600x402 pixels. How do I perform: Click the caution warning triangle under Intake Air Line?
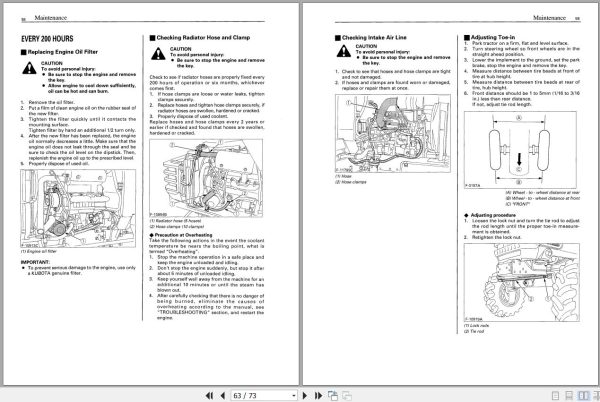pos(344,51)
